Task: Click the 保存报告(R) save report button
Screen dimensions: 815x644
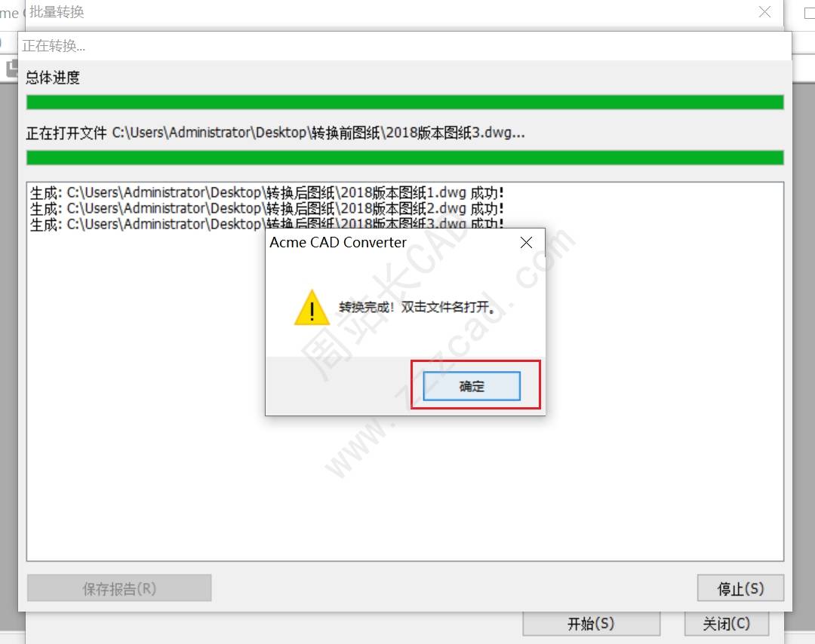Action: (x=119, y=588)
